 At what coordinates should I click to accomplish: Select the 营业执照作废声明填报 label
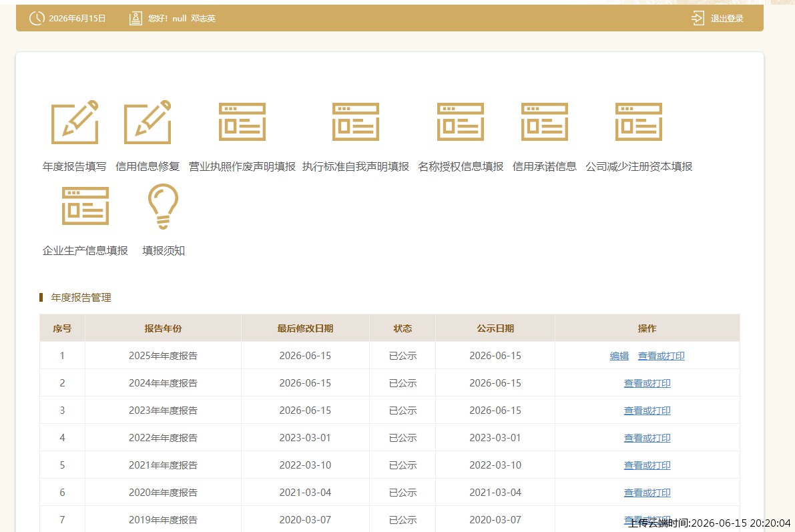click(x=242, y=166)
